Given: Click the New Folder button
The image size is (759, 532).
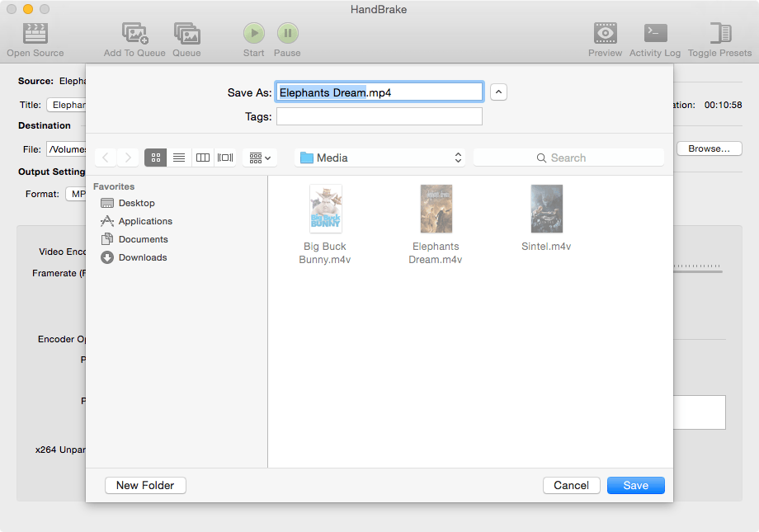Looking at the screenshot, I should click(145, 486).
